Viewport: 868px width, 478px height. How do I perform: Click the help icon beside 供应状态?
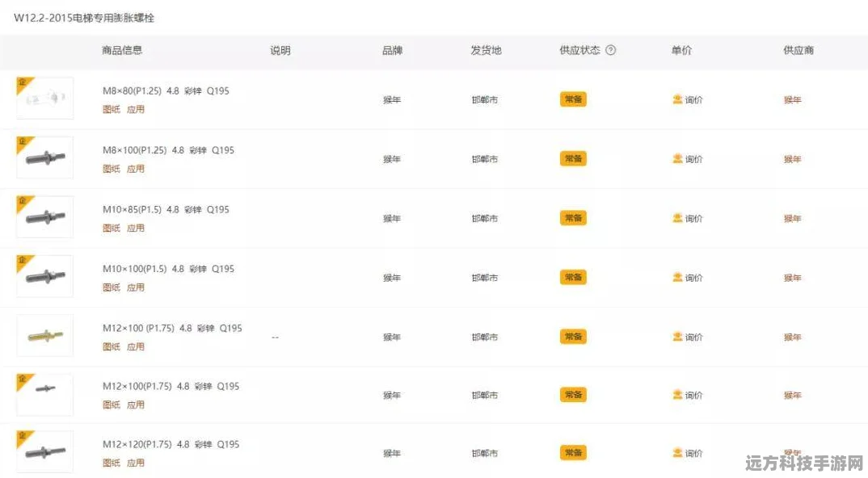pos(610,50)
